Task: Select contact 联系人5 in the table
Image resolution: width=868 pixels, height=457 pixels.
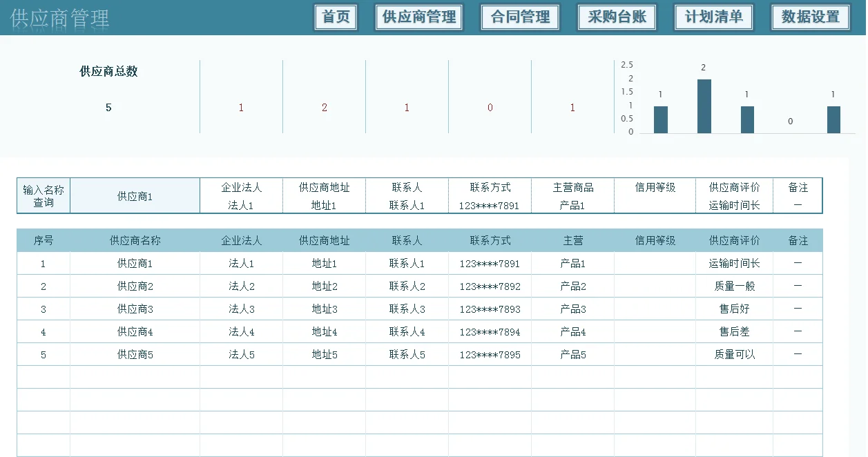Action: 407,354
